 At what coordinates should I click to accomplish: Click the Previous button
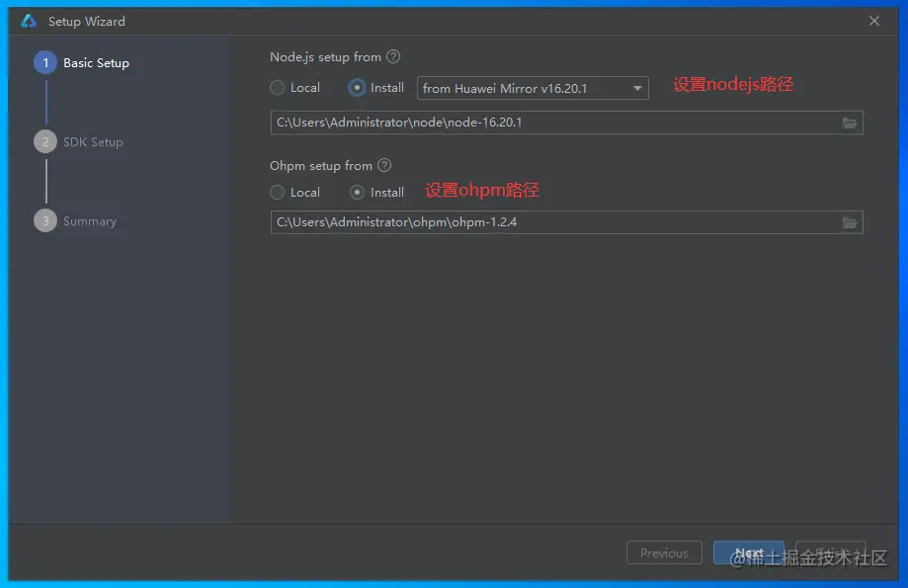click(x=664, y=552)
